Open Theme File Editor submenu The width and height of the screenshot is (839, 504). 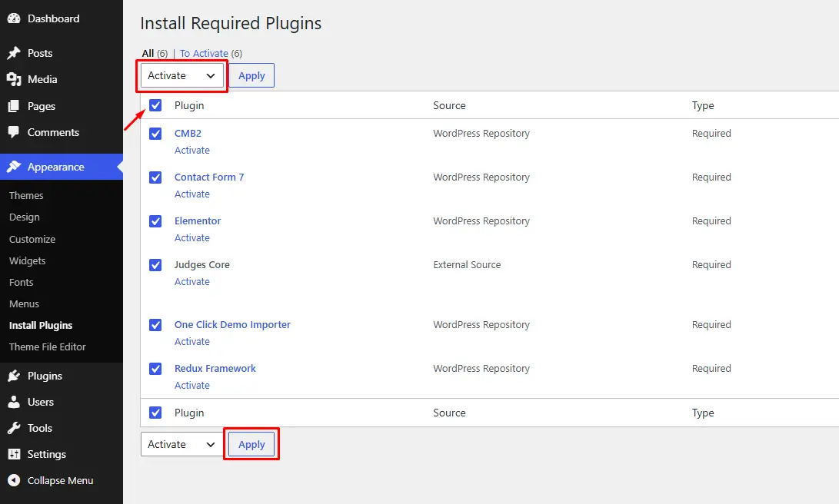(x=48, y=346)
